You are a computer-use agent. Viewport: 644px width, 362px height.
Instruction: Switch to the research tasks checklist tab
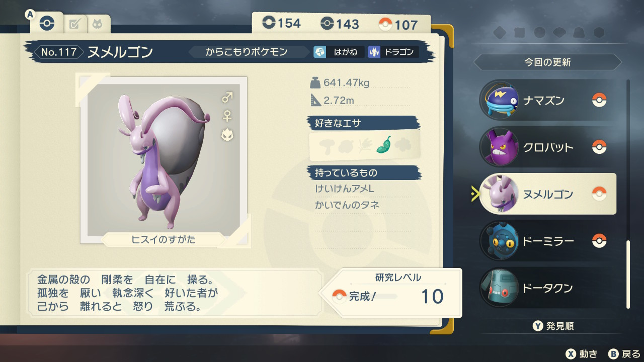click(75, 24)
